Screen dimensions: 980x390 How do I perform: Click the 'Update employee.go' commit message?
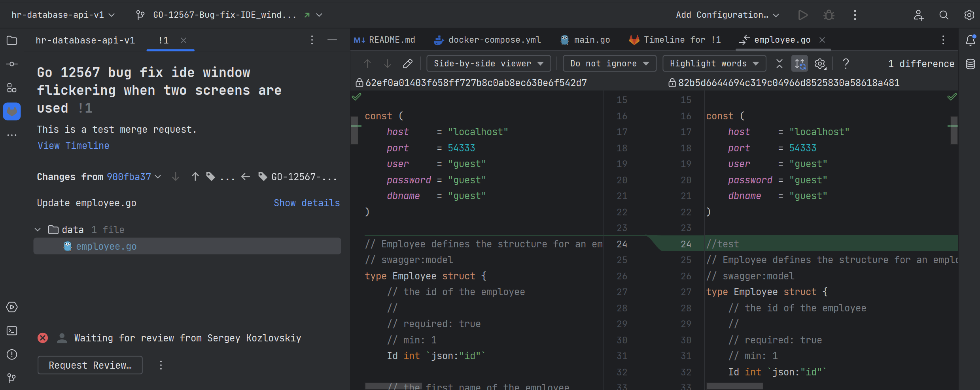[x=87, y=203]
